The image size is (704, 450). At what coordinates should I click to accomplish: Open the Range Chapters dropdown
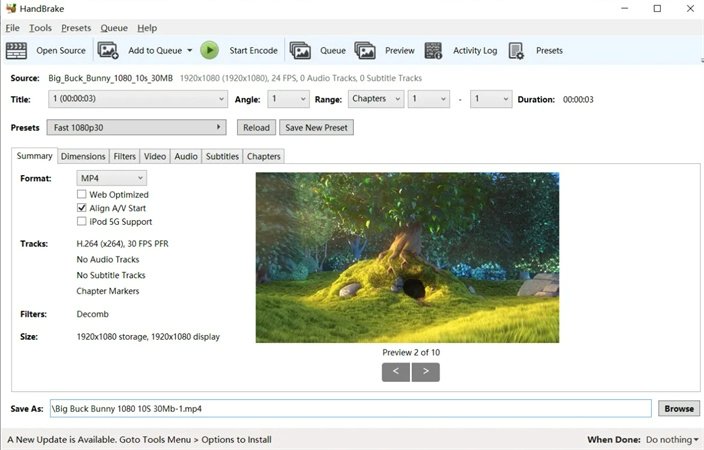pyautogui.click(x=376, y=99)
